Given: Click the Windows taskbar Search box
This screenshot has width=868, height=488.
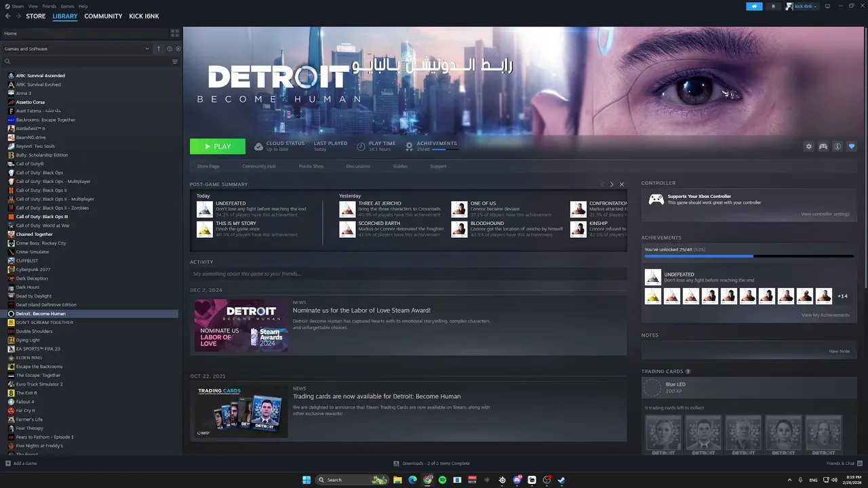Looking at the screenshot, I should coord(352,480).
